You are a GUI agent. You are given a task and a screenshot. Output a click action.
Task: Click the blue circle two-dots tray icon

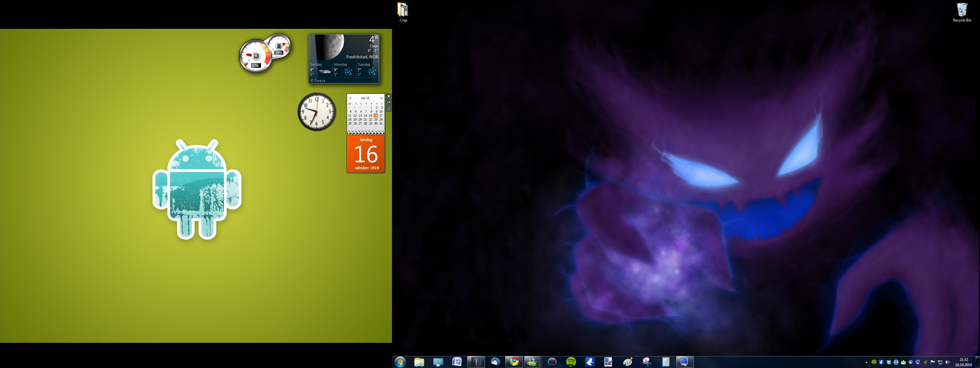tap(896, 362)
